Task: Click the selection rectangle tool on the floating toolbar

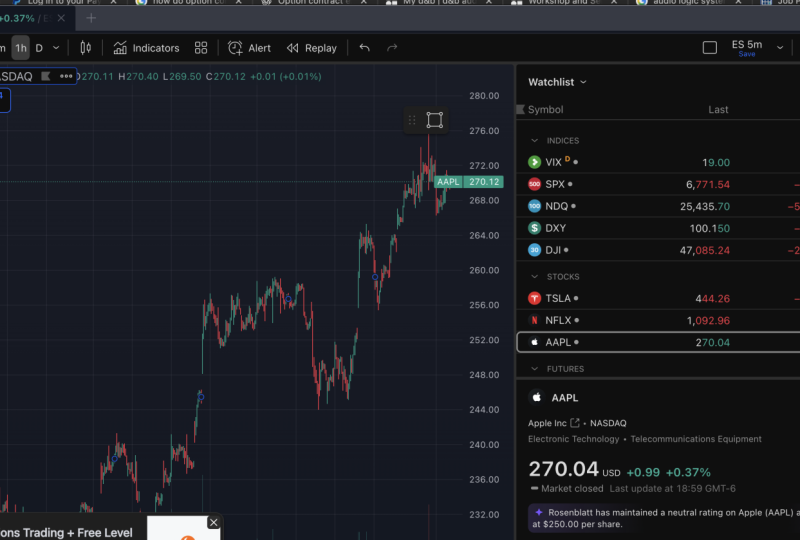Action: (435, 120)
